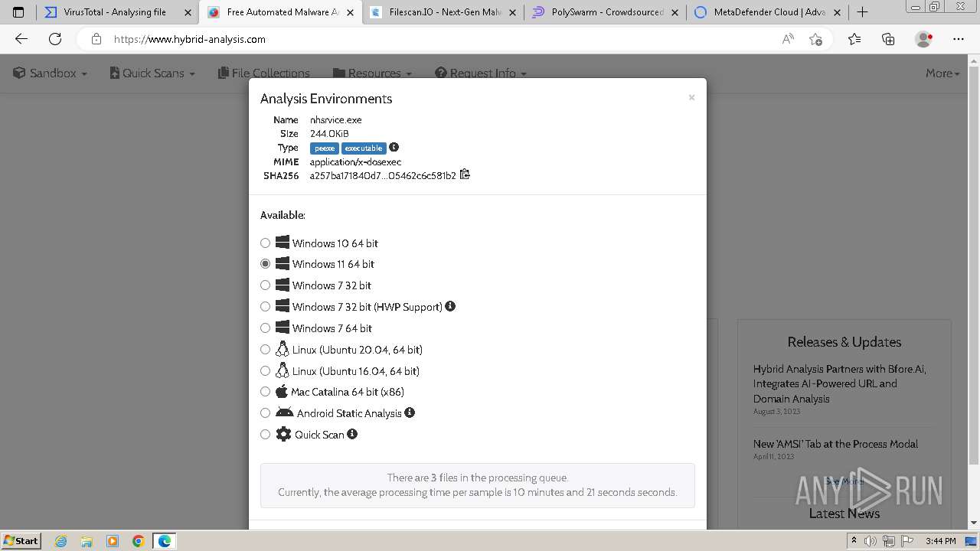Screen dimensions: 980x551
Task: Launch Google Chrome from the taskbar
Action: click(x=138, y=541)
